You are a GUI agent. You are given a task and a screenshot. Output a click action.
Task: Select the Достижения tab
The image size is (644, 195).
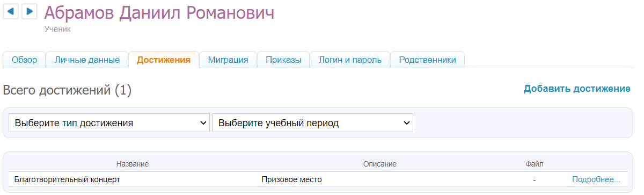point(164,60)
